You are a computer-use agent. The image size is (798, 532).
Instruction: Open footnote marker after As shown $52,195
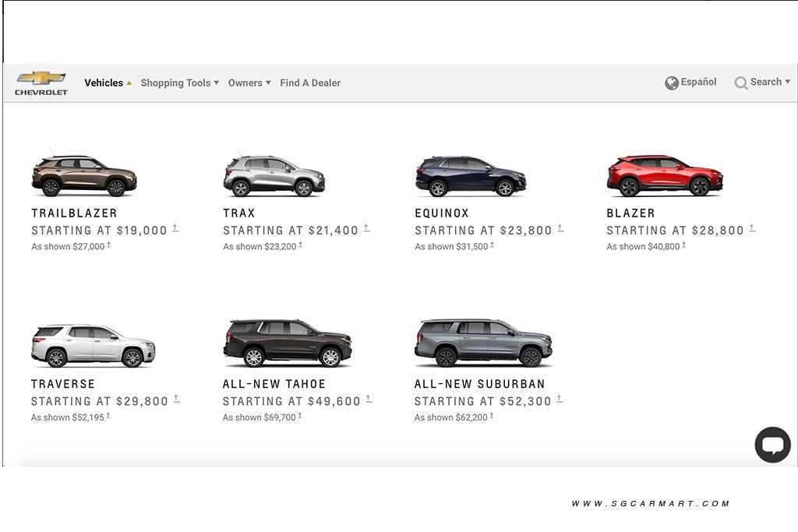[x=108, y=416]
